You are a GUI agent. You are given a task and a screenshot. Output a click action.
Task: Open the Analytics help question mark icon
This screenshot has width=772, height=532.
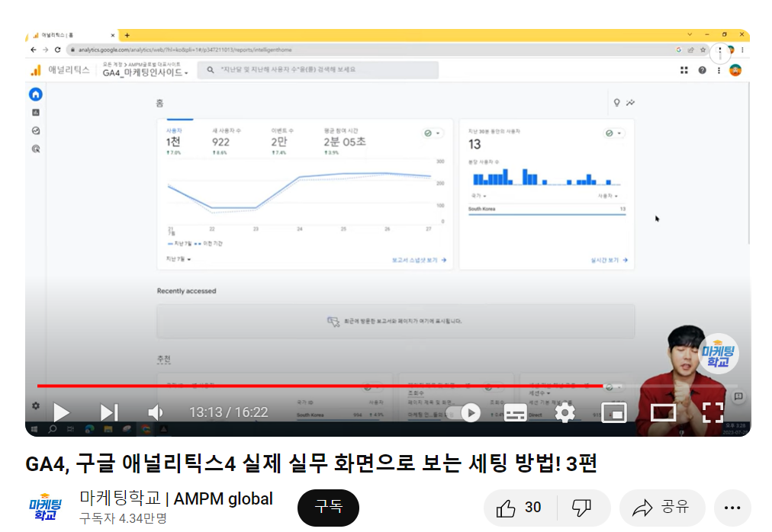(x=702, y=70)
